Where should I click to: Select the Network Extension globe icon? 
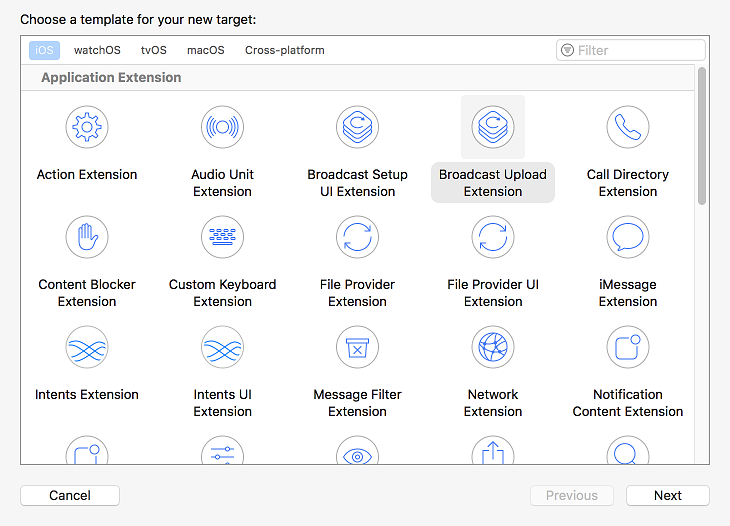click(x=493, y=347)
